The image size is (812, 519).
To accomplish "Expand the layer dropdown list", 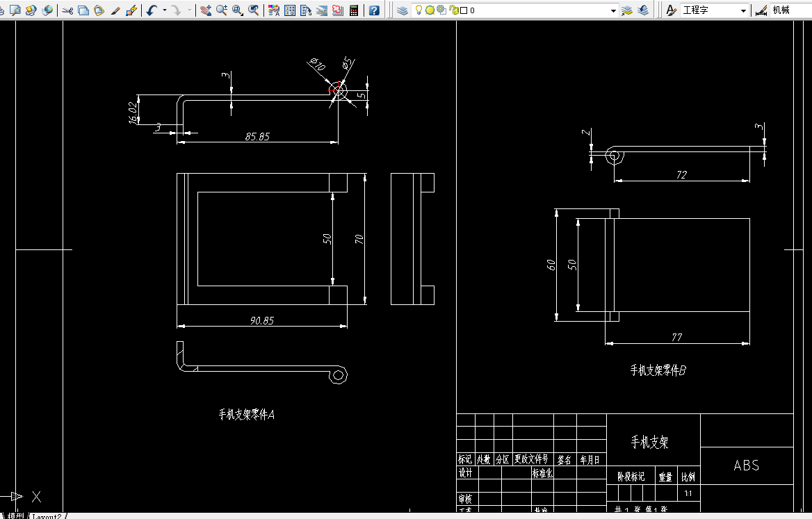I will [613, 10].
